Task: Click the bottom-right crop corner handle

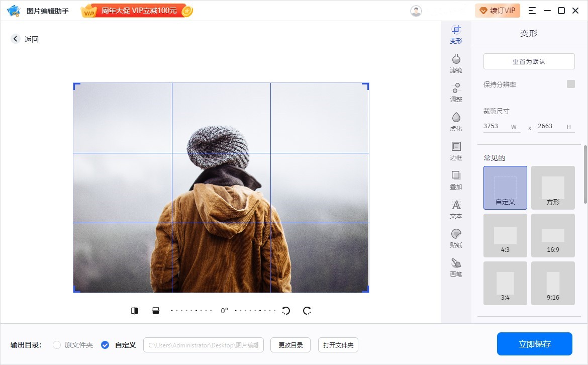Action: [x=366, y=289]
